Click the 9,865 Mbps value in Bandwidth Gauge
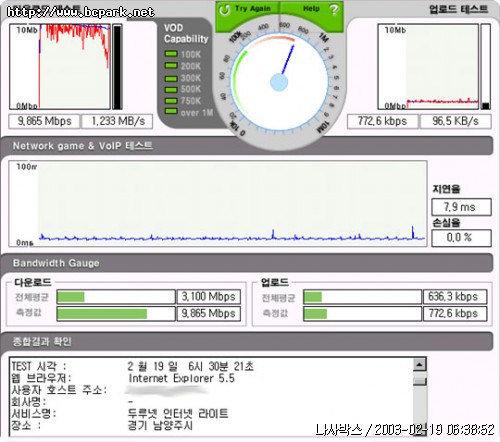The image size is (500, 442). point(208,314)
